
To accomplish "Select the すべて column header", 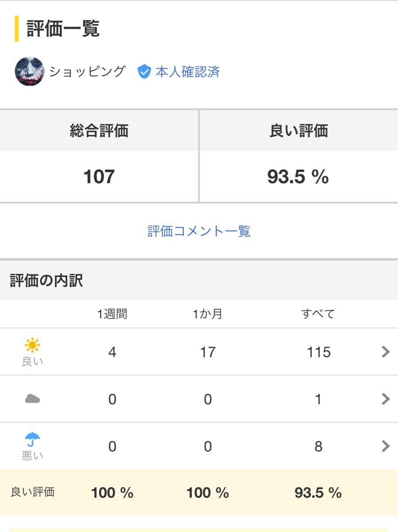I will (x=318, y=314).
